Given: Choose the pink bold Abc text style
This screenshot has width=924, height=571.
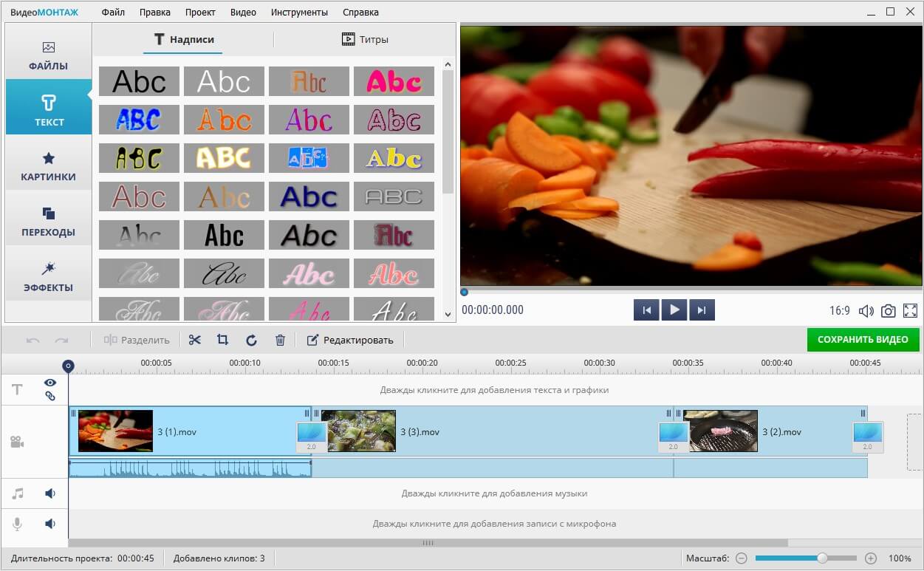Looking at the screenshot, I should click(x=394, y=81).
